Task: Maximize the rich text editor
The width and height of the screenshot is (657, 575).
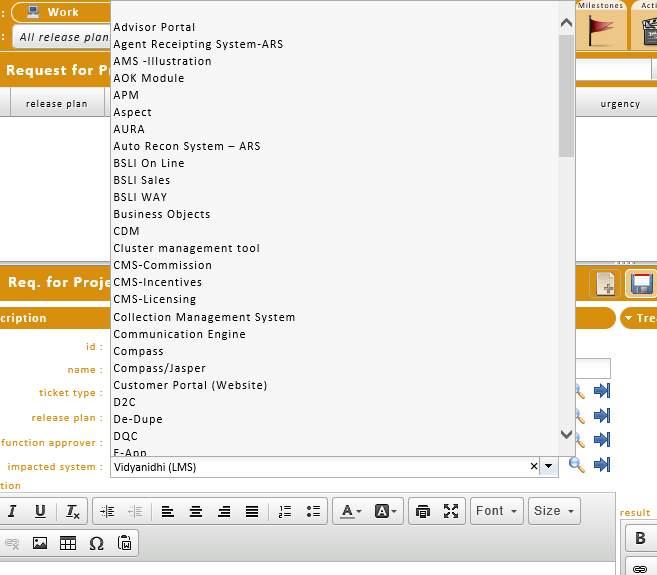Action: click(451, 511)
